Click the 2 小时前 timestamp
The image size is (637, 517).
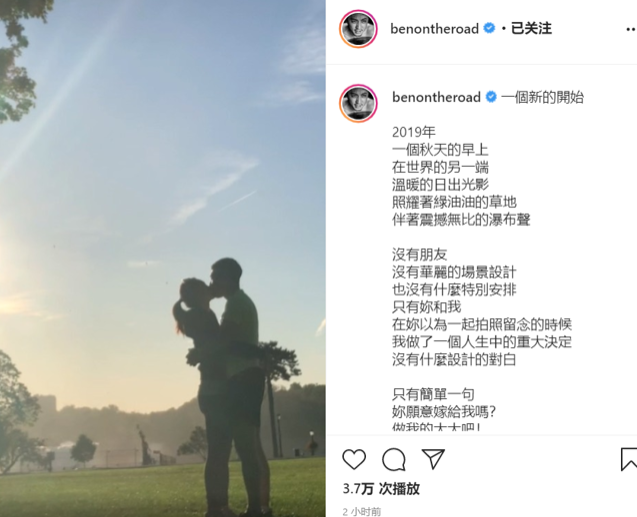click(362, 512)
